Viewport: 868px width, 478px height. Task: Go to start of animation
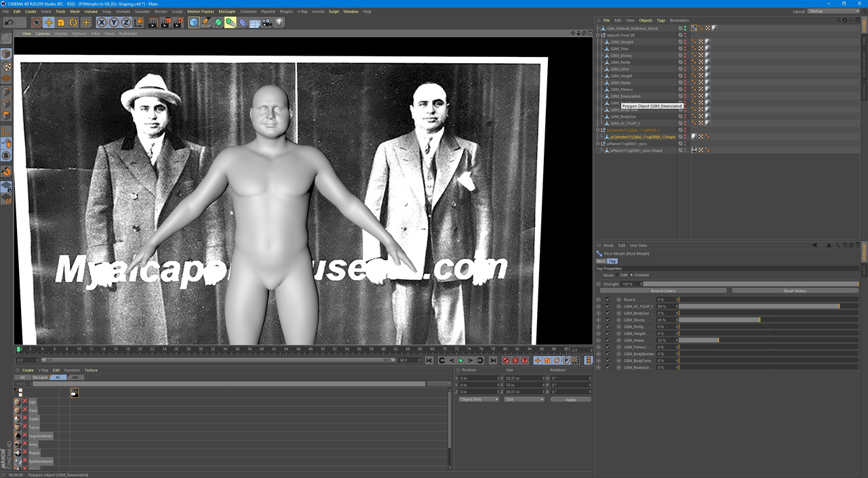click(429, 361)
